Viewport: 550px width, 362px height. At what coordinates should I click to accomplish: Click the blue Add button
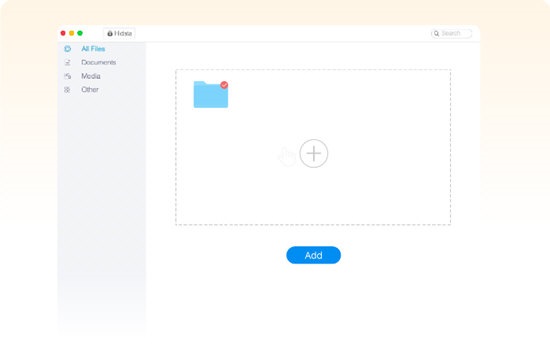pyautogui.click(x=314, y=255)
